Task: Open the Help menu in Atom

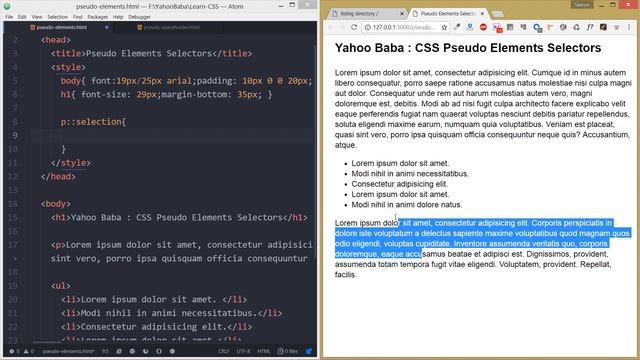Action: (118, 17)
